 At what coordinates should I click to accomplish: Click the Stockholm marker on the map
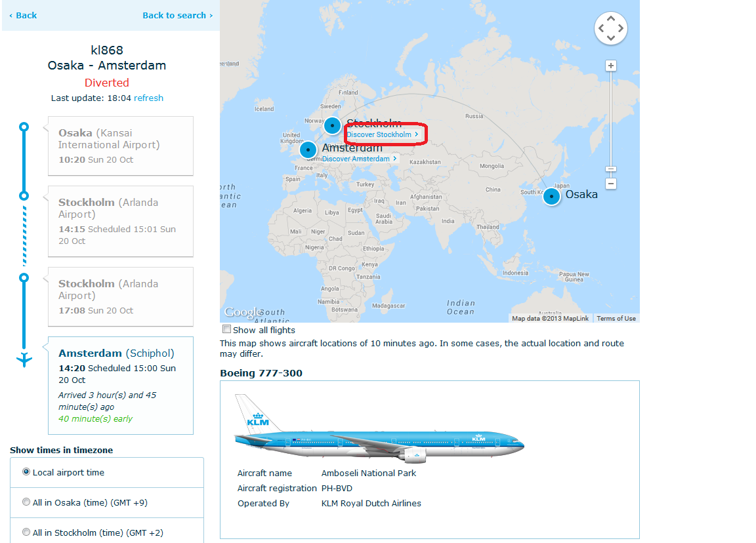pos(333,125)
